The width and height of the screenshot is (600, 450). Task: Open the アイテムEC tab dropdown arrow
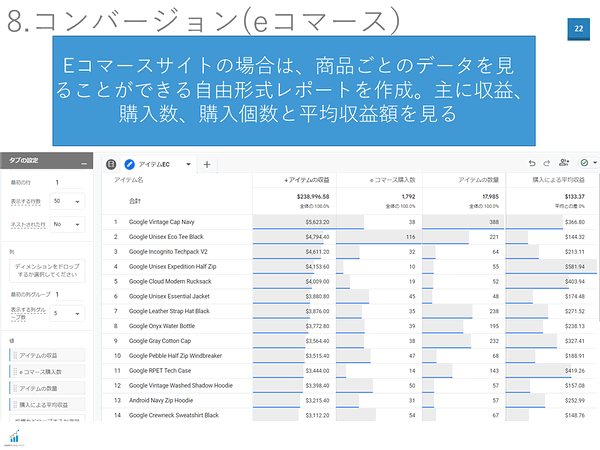[188, 164]
